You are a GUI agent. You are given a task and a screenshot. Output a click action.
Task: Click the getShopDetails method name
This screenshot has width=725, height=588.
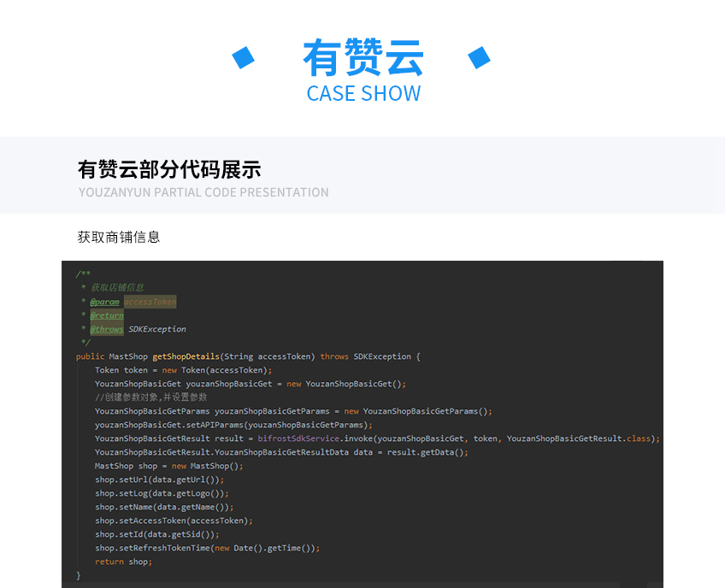pyautogui.click(x=186, y=356)
